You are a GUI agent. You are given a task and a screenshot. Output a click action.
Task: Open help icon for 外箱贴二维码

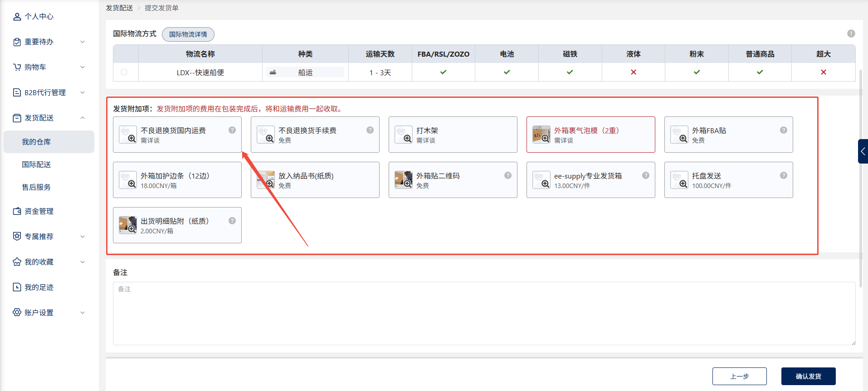tap(508, 175)
